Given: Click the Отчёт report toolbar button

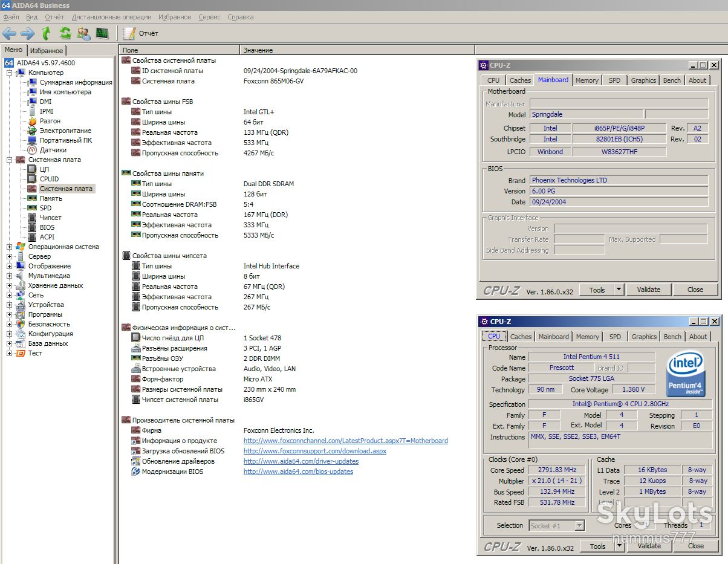Looking at the screenshot, I should 141,33.
